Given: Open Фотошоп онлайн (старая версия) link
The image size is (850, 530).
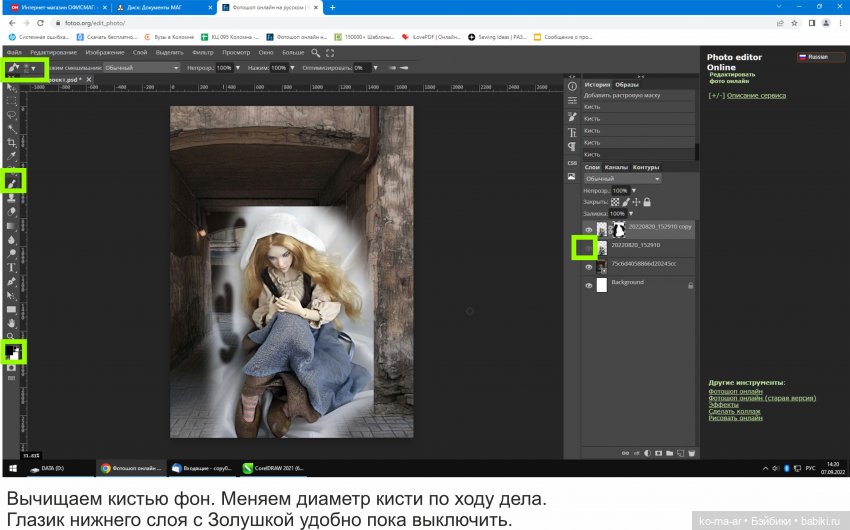Looking at the screenshot, I should coord(762,398).
